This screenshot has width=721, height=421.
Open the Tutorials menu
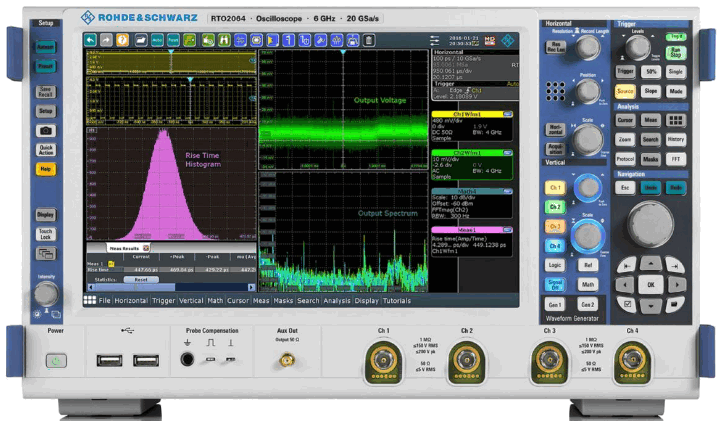click(397, 301)
